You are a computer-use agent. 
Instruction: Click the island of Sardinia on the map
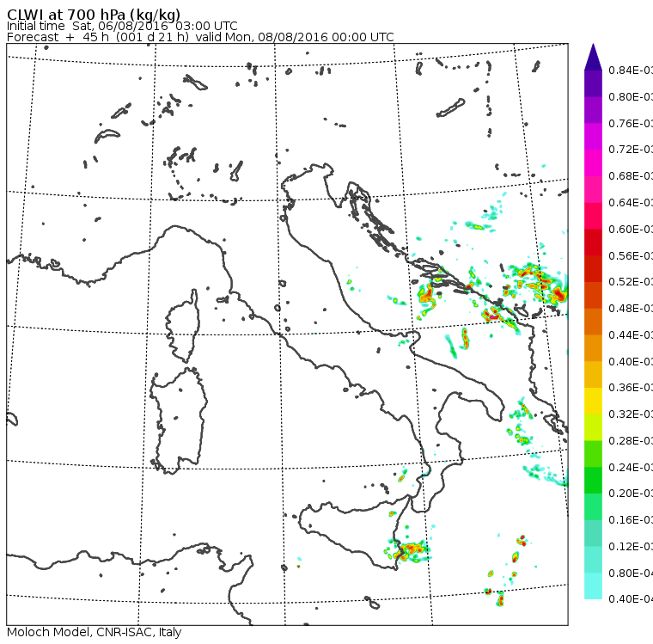(179, 421)
